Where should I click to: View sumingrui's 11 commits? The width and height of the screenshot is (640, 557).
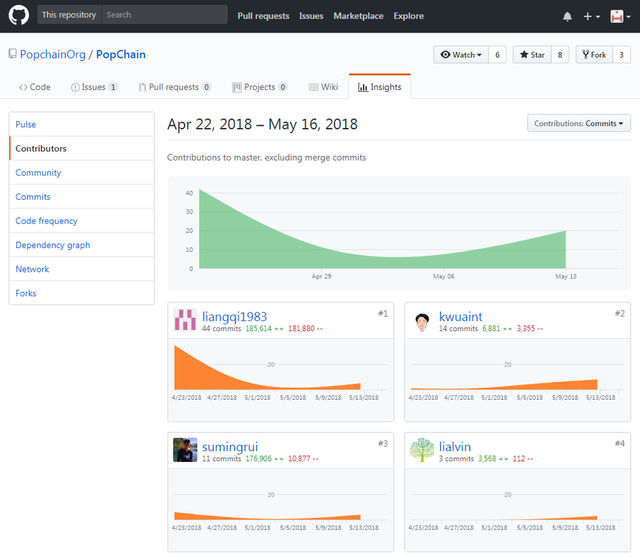[x=221, y=459]
